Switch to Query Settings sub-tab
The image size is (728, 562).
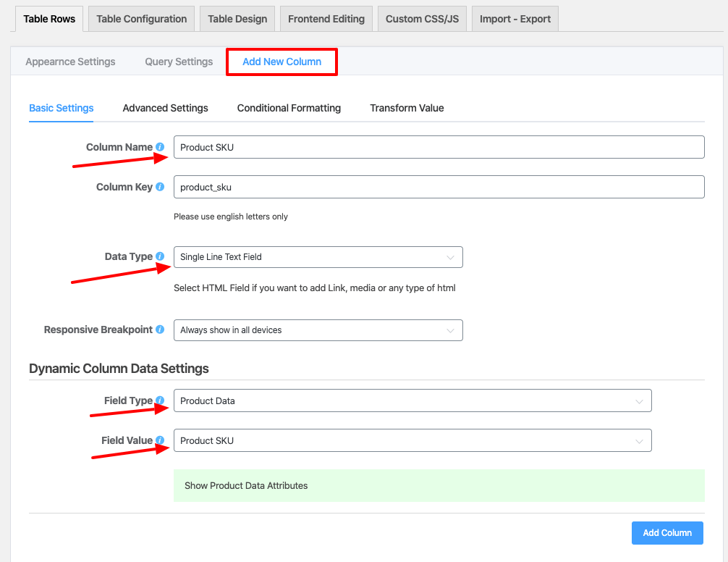tap(179, 62)
